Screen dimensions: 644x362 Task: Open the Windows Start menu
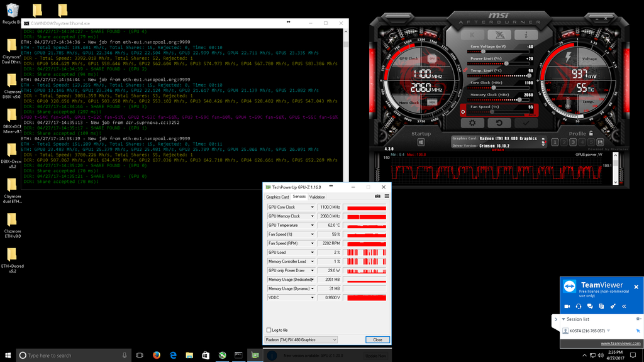[8, 356]
